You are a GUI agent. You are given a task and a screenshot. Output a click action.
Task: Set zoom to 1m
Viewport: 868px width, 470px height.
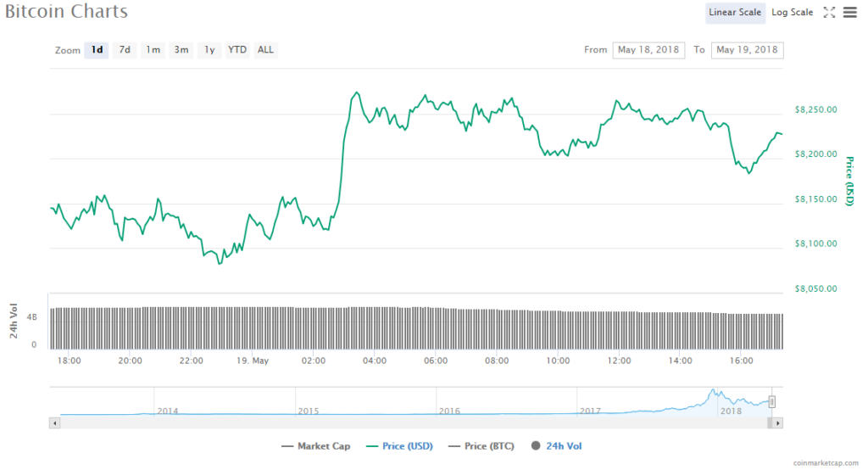tap(153, 50)
